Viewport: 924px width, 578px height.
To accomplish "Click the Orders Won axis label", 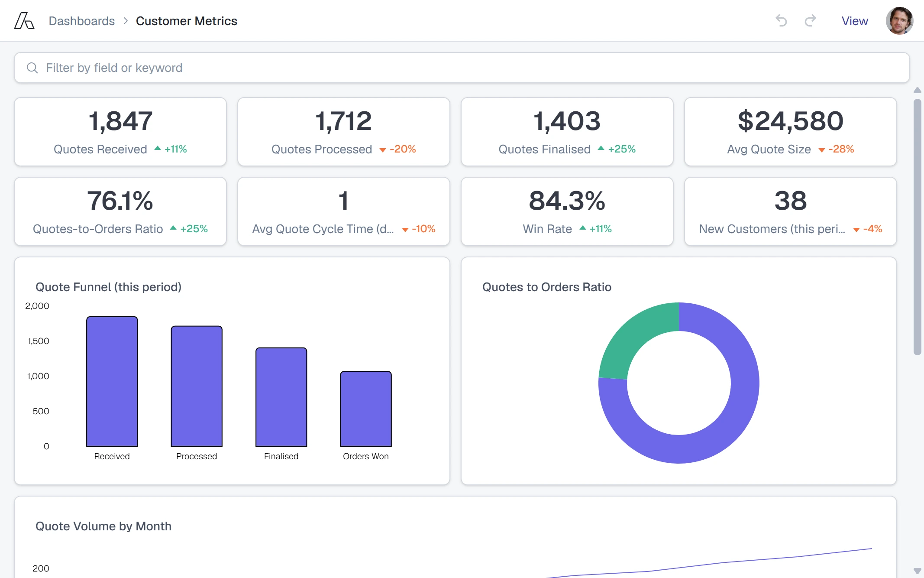I will click(x=366, y=456).
